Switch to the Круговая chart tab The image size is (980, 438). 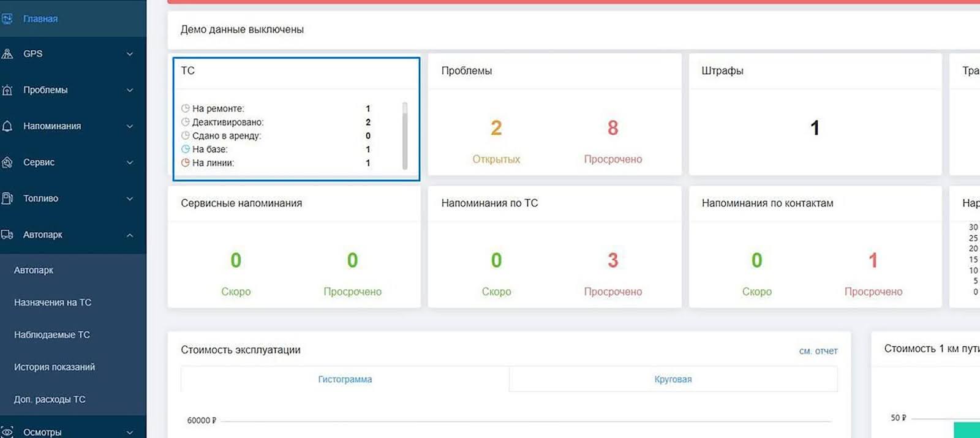point(673,379)
